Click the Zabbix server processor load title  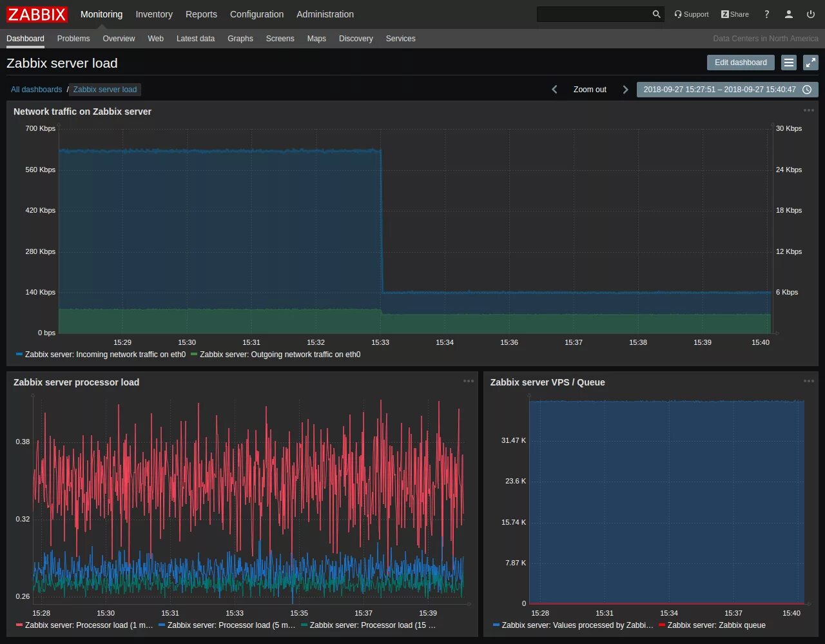point(76,382)
